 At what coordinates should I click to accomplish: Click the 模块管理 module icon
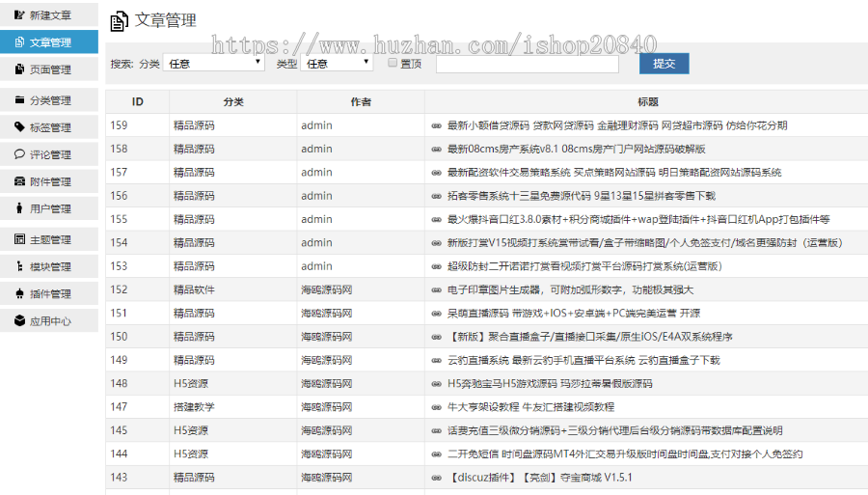(x=19, y=266)
